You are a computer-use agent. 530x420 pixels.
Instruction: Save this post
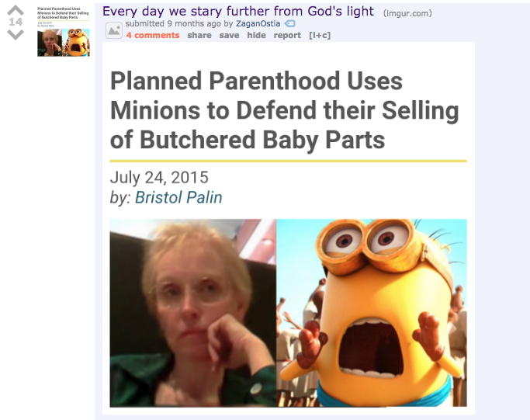(x=229, y=35)
